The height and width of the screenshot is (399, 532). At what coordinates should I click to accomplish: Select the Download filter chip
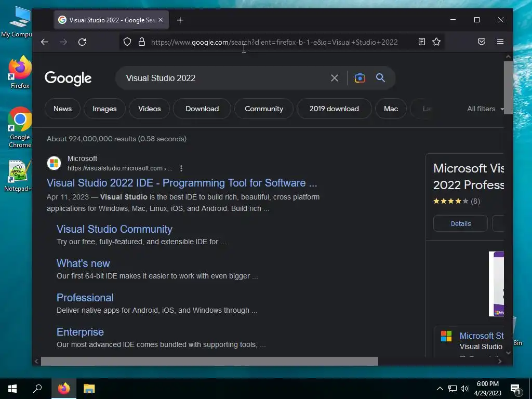point(202,109)
